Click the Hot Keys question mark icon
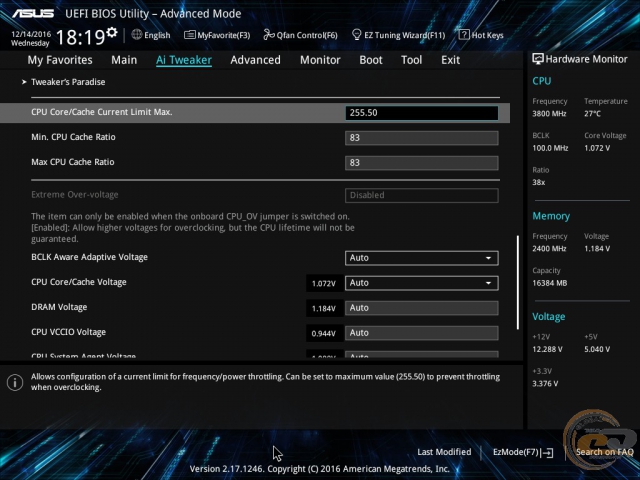The height and width of the screenshot is (480, 640). pyautogui.click(x=464, y=35)
